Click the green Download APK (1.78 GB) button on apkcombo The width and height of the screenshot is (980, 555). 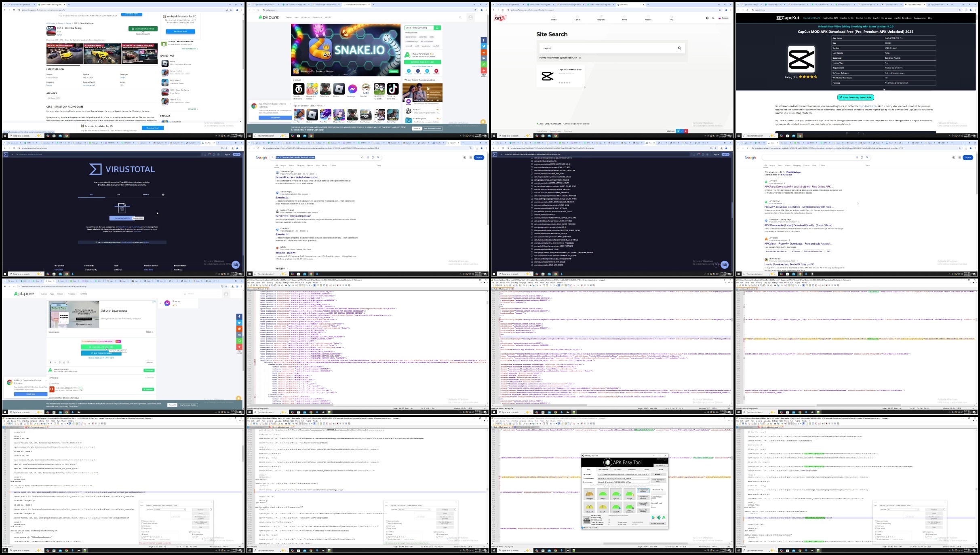point(143,29)
